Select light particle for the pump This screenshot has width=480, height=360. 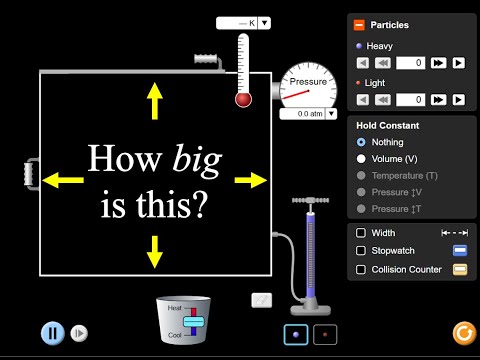[325, 335]
